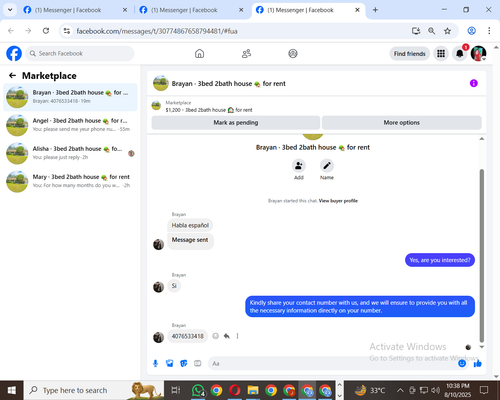500x400 pixels.
Task: Switch to the second Messenger tab
Action: click(191, 10)
